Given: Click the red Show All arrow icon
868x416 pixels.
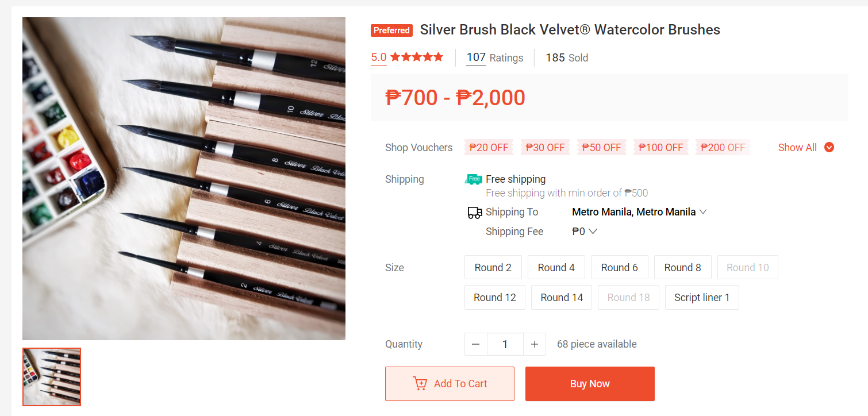Looking at the screenshot, I should [x=829, y=147].
